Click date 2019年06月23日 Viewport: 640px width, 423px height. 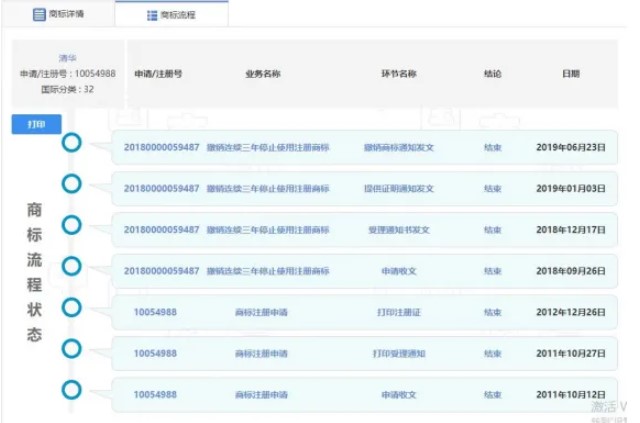571,147
